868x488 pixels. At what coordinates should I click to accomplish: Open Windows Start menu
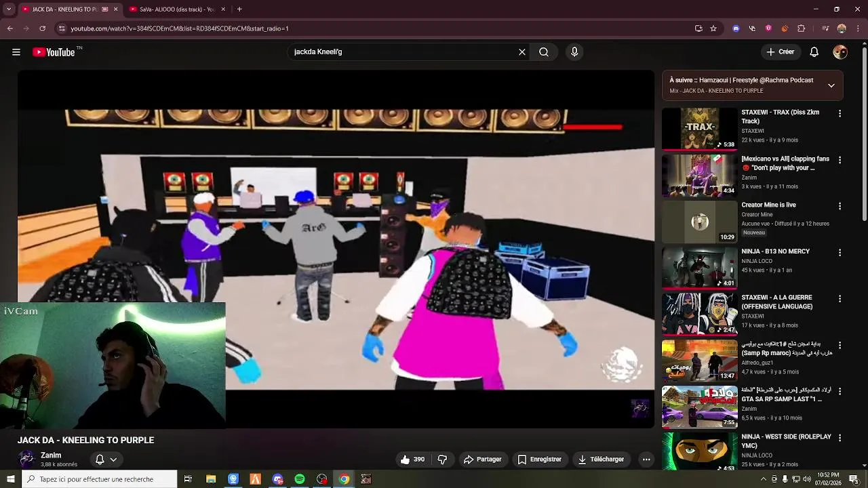[x=10, y=479]
